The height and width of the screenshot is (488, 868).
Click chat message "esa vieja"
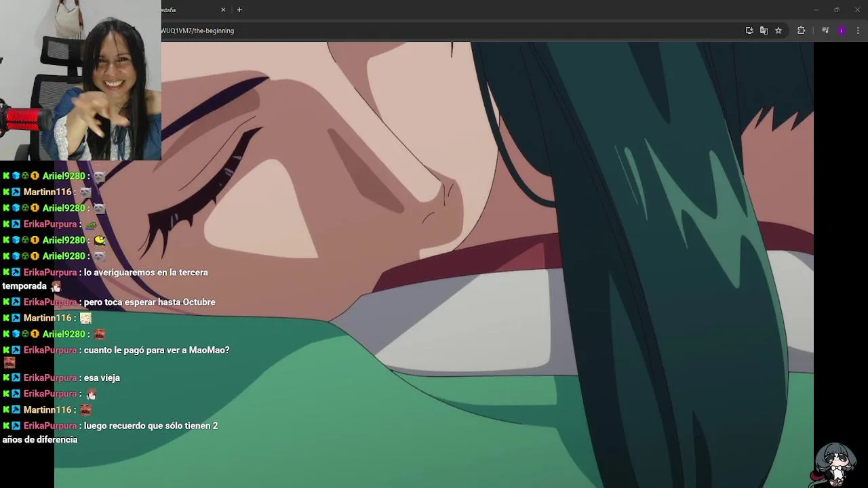pos(102,378)
